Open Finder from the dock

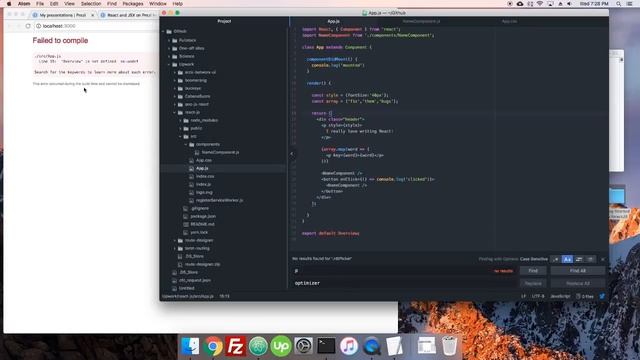(x=190, y=346)
